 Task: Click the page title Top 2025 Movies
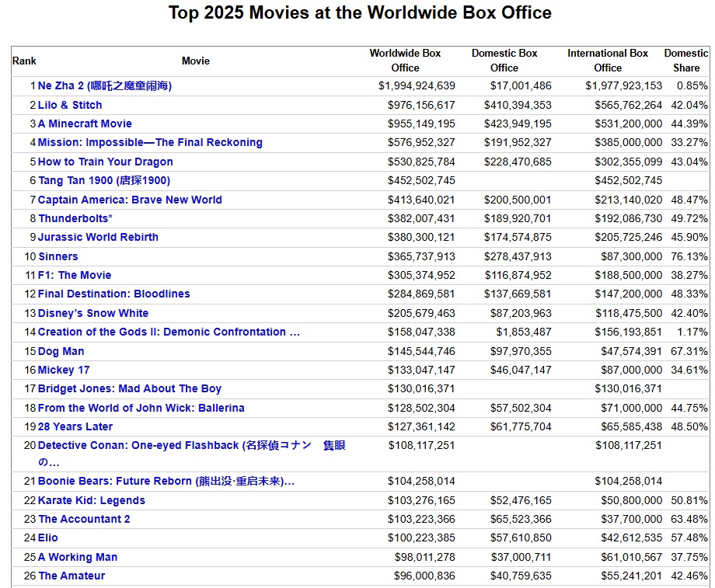(x=361, y=12)
